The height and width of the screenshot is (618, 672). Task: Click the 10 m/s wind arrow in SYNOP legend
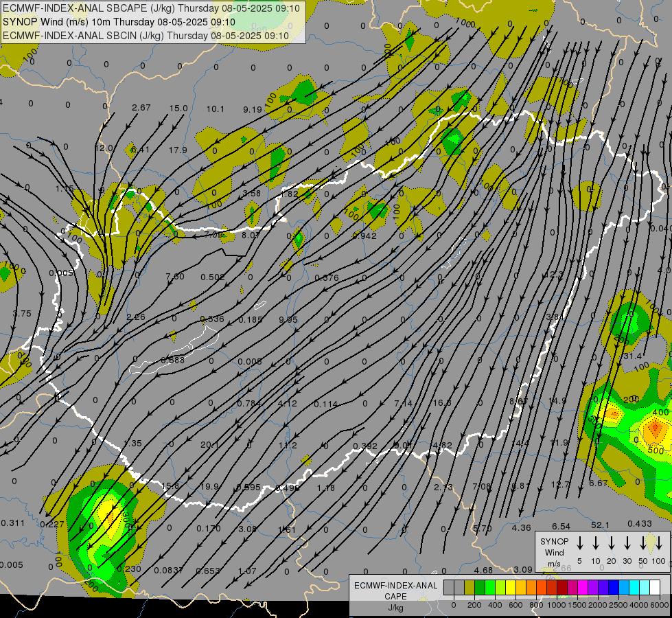[596, 543]
